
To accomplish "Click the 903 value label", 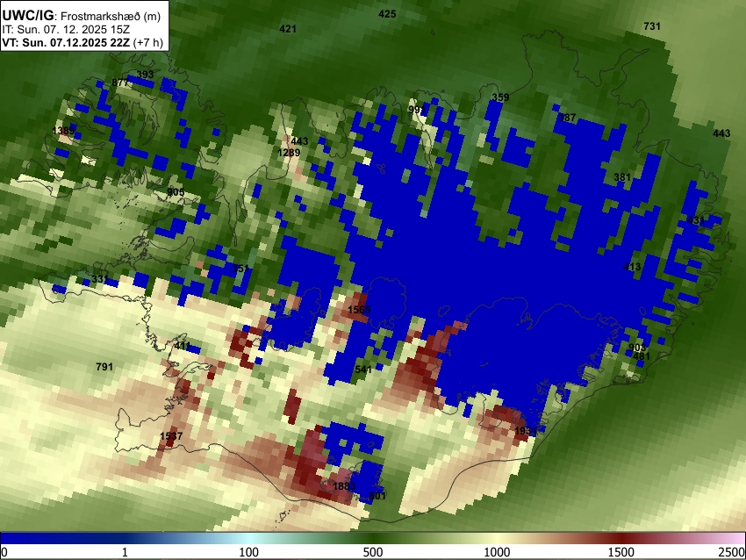I will [x=637, y=348].
